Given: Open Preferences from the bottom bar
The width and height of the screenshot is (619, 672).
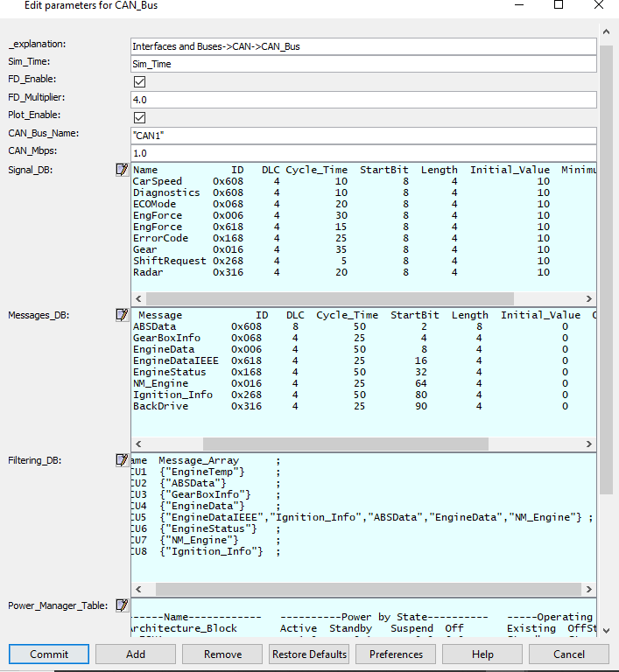Looking at the screenshot, I should [x=396, y=654].
